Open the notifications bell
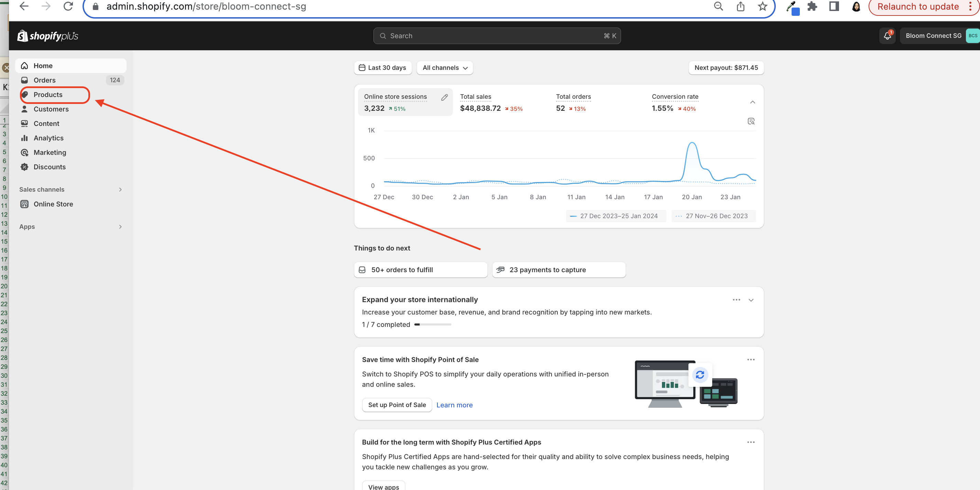The height and width of the screenshot is (490, 980). (887, 35)
